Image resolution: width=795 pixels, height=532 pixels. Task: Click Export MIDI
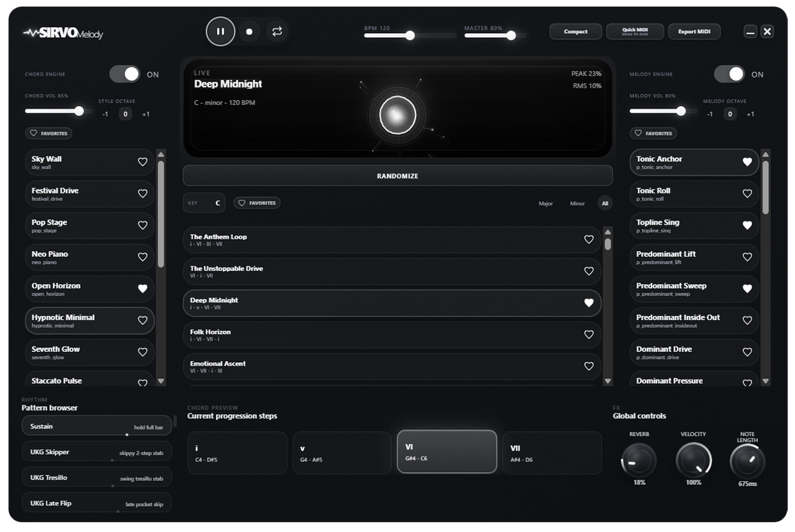[694, 31]
